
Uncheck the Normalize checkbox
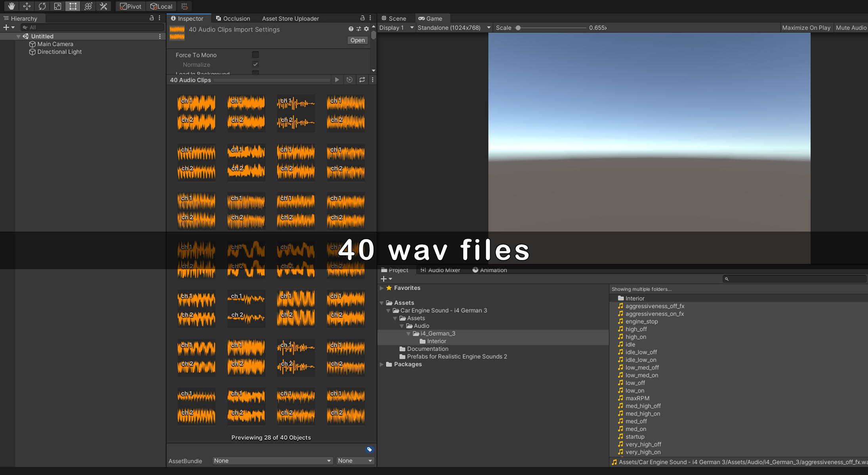pos(256,65)
